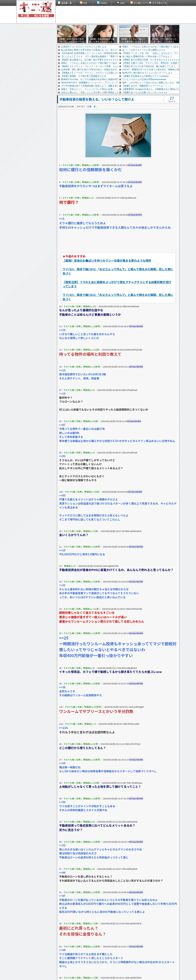Open link ダウ平均株価は捨てて米国個別株に投資しよう

[x=90, y=86]
